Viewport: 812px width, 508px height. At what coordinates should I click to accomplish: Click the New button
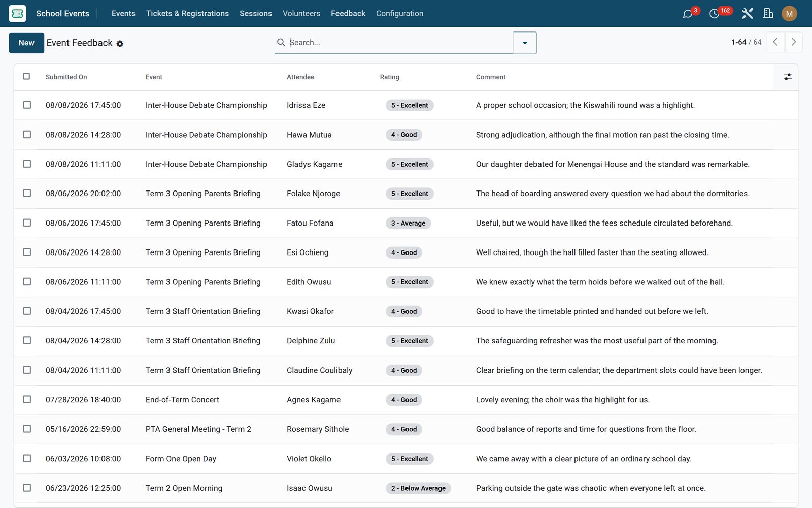click(x=26, y=43)
